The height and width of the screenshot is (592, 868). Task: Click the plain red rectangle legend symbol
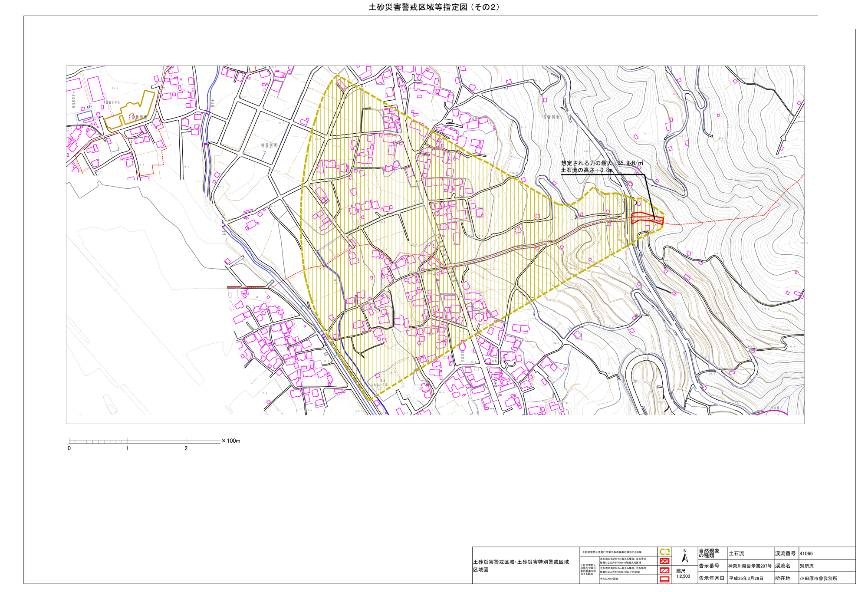click(x=664, y=579)
